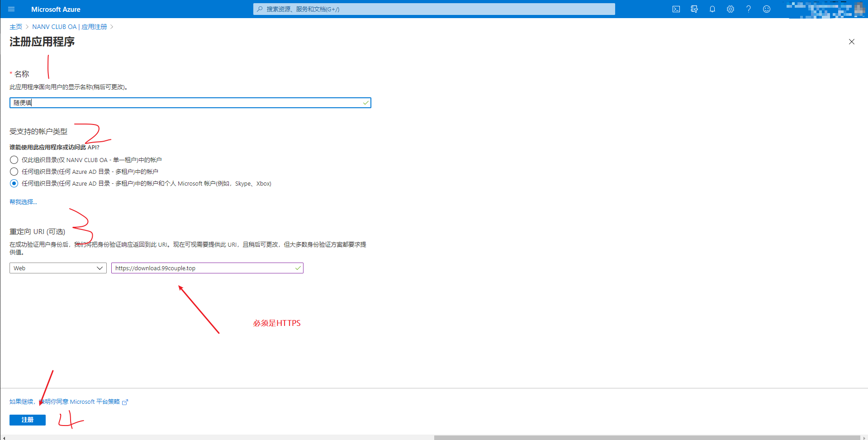Select single tenant NANV CLUB OA only option
This screenshot has height=440, width=868.
click(x=14, y=160)
